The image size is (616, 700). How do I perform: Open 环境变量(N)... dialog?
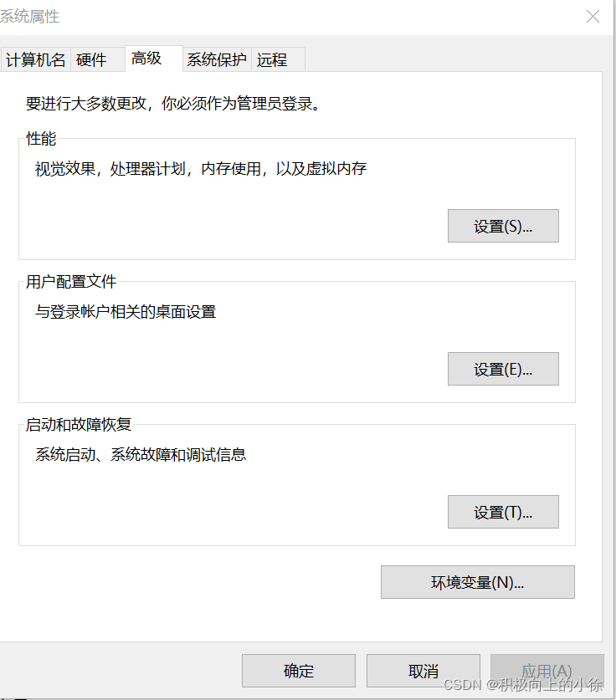tap(478, 582)
